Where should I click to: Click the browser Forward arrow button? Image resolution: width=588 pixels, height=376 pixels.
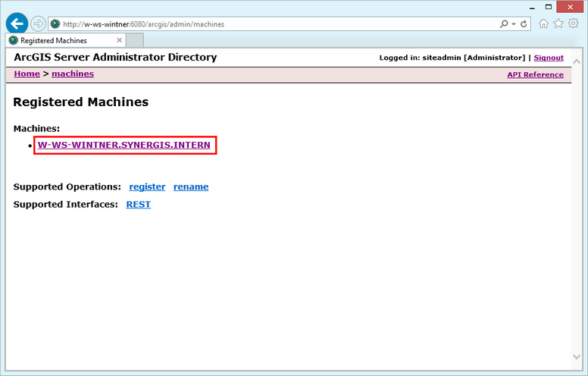click(38, 23)
